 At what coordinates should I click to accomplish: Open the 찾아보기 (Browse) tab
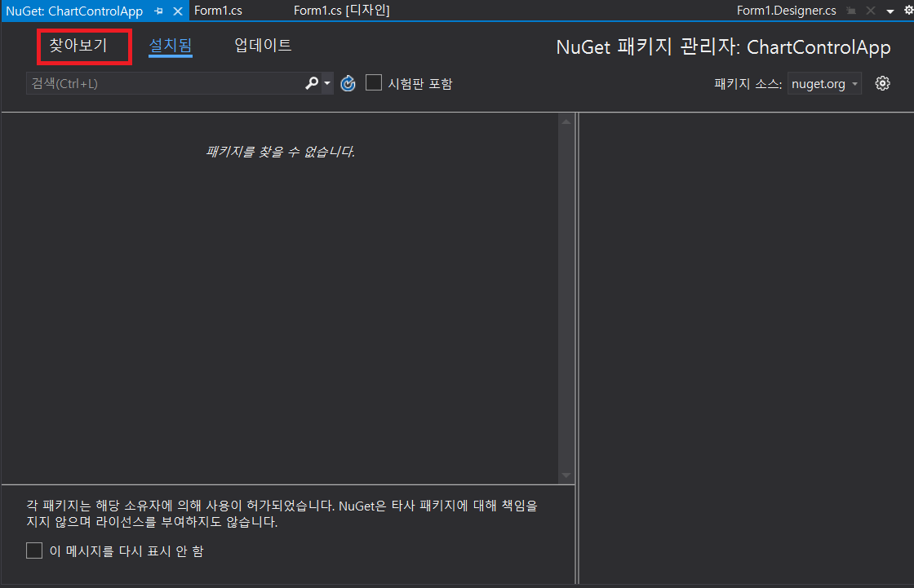coord(78,46)
